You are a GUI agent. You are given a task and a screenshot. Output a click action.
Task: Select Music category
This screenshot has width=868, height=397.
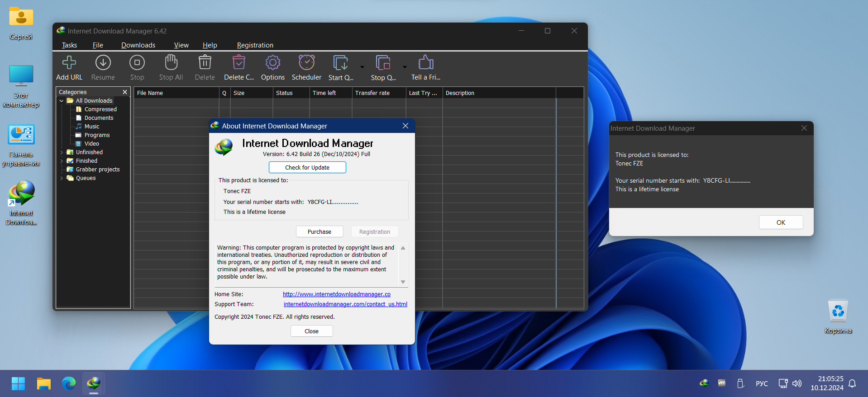pos(91,127)
